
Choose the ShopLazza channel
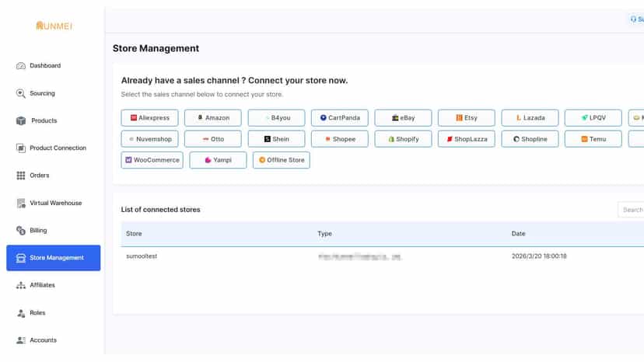(467, 139)
